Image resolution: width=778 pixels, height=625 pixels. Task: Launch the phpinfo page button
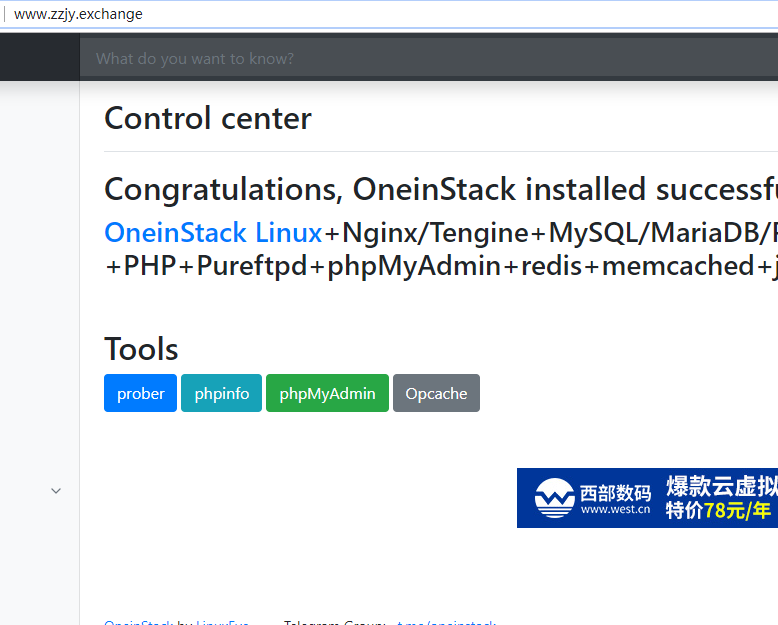click(x=222, y=393)
